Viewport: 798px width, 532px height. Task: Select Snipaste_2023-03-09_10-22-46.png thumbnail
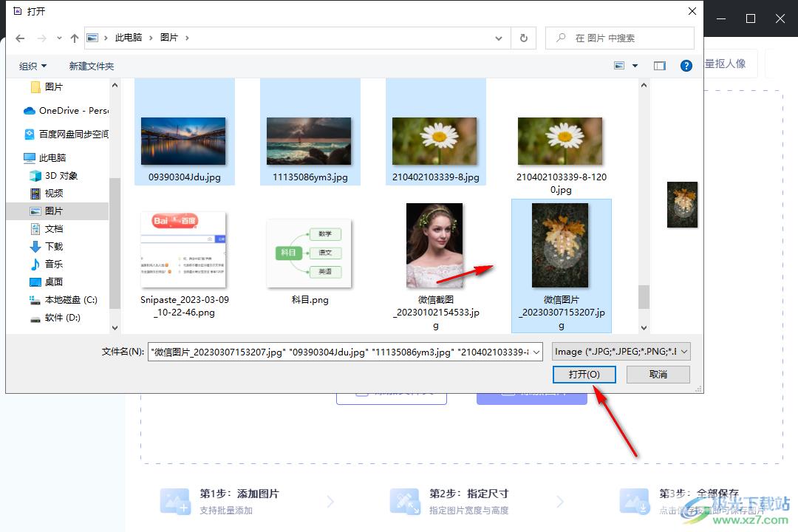coord(184,250)
